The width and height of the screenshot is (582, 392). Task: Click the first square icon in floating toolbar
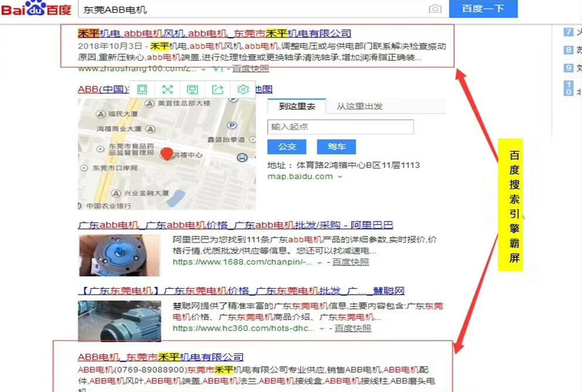(142, 89)
